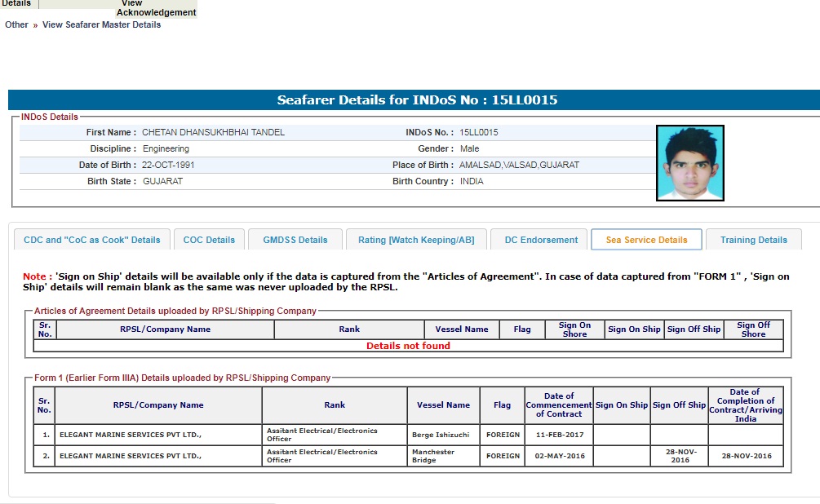
Task: Select the GMDSS Details tab
Action: (x=295, y=240)
